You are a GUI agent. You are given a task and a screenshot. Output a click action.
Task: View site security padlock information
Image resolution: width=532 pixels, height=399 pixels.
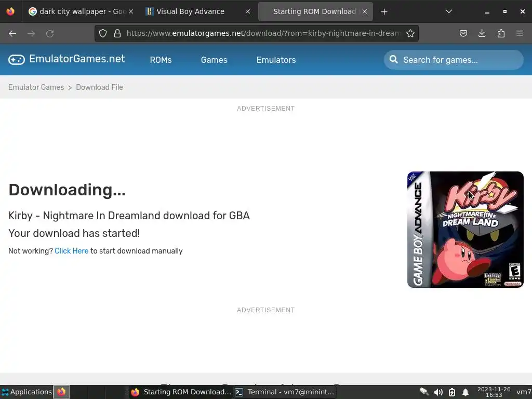pyautogui.click(x=117, y=33)
